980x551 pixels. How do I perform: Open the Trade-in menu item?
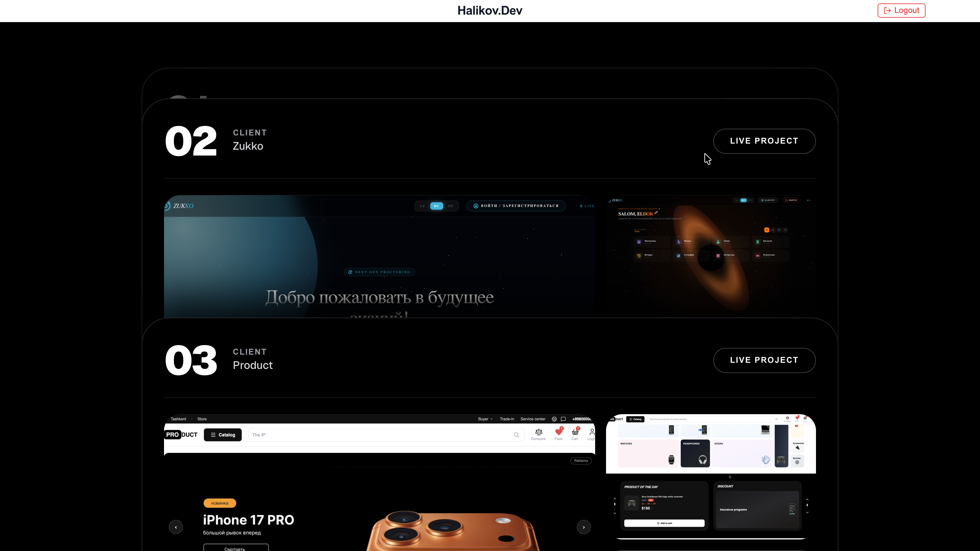coord(507,419)
